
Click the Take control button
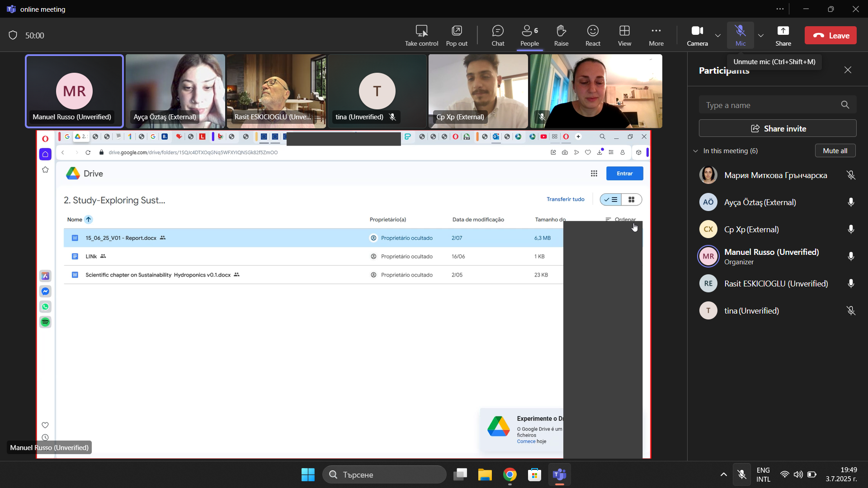click(421, 35)
